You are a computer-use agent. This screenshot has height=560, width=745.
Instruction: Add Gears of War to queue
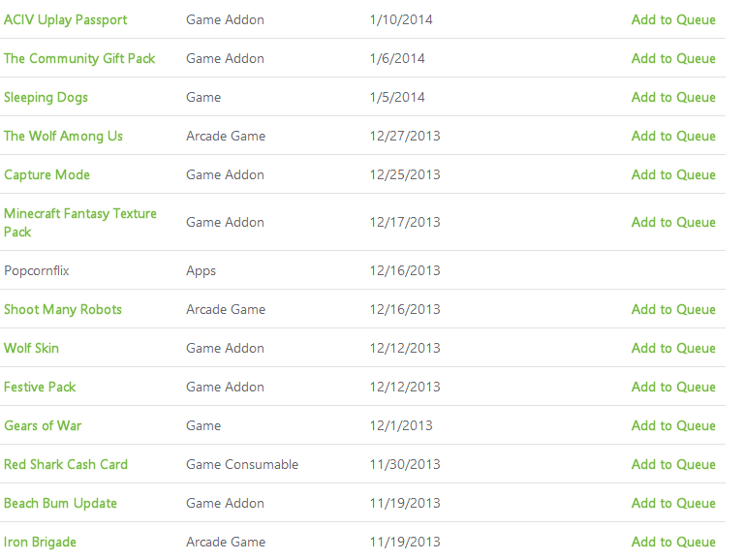pos(673,425)
